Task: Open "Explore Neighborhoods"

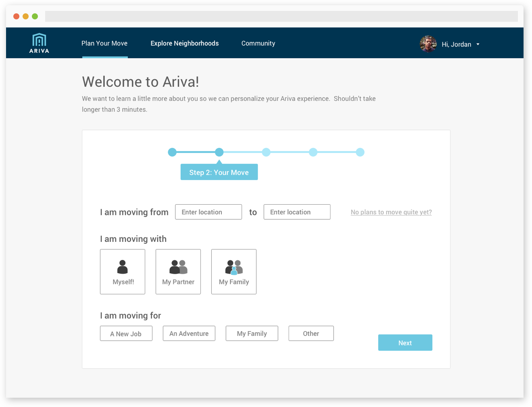Action: coord(184,43)
